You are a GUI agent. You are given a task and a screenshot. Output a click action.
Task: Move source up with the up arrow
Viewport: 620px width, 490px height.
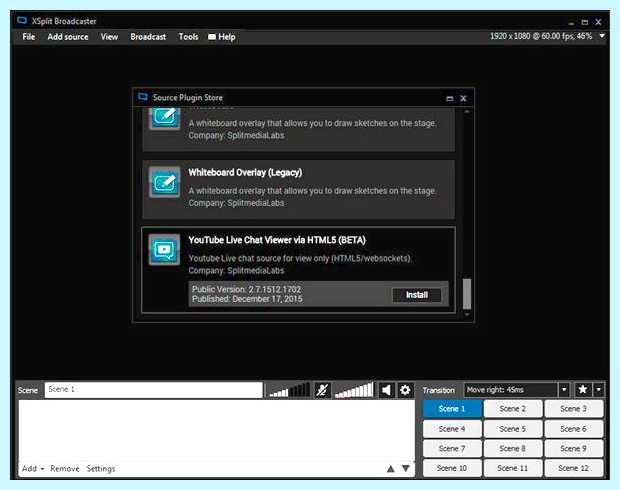[x=391, y=469]
